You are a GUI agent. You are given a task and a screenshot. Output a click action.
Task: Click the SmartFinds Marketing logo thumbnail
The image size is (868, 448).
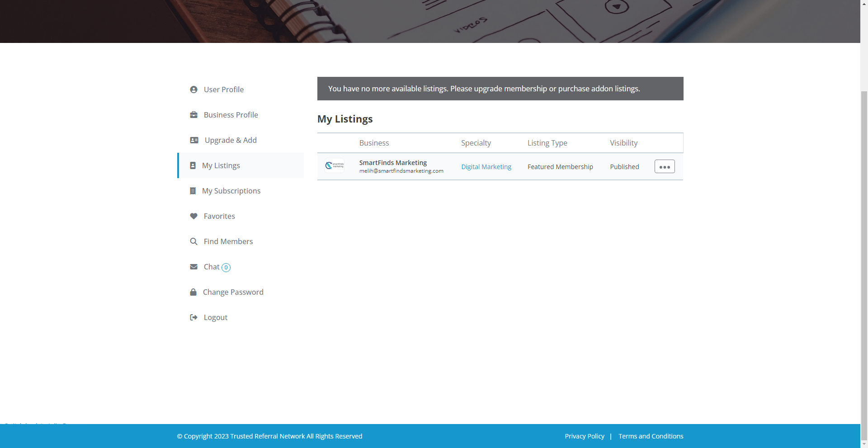[335, 165]
